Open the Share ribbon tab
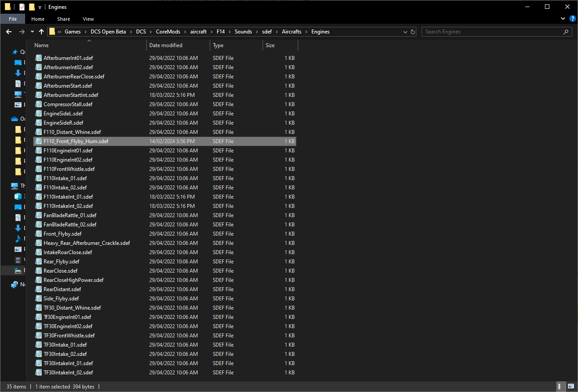 pyautogui.click(x=63, y=19)
